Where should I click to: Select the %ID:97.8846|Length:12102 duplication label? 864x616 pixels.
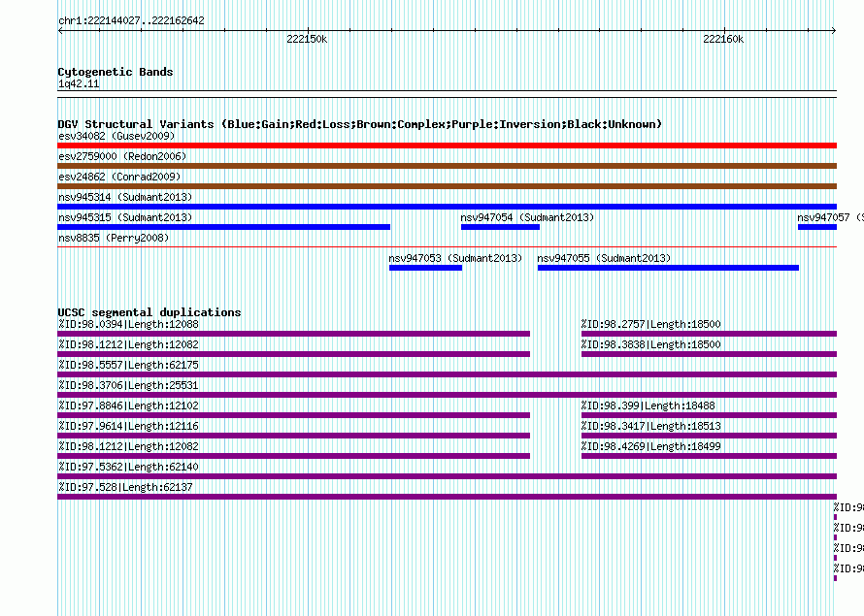pyautogui.click(x=128, y=405)
